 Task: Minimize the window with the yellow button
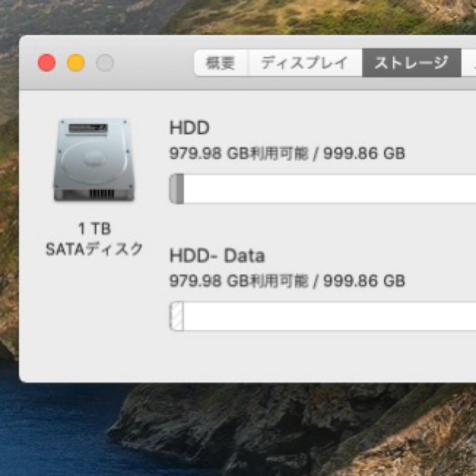[75, 63]
